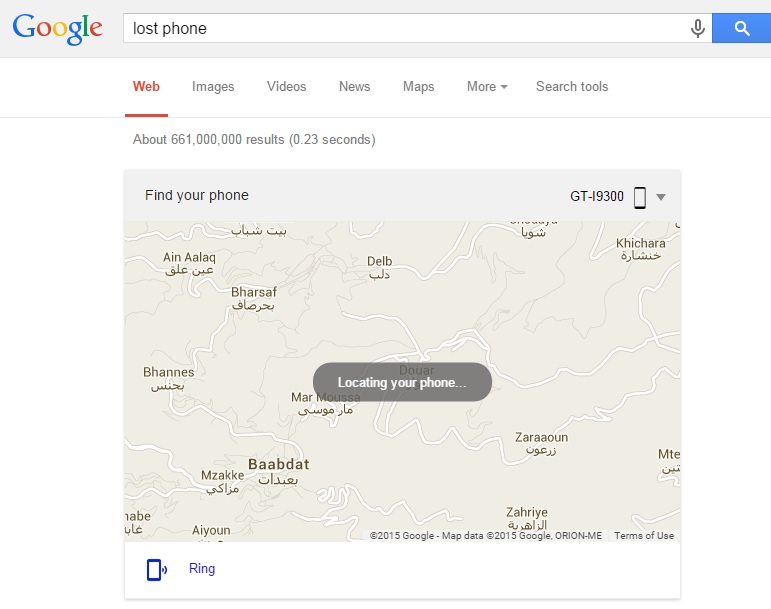This screenshot has width=771, height=609.
Task: Click the Locating your phone overlay
Action: coord(402,382)
